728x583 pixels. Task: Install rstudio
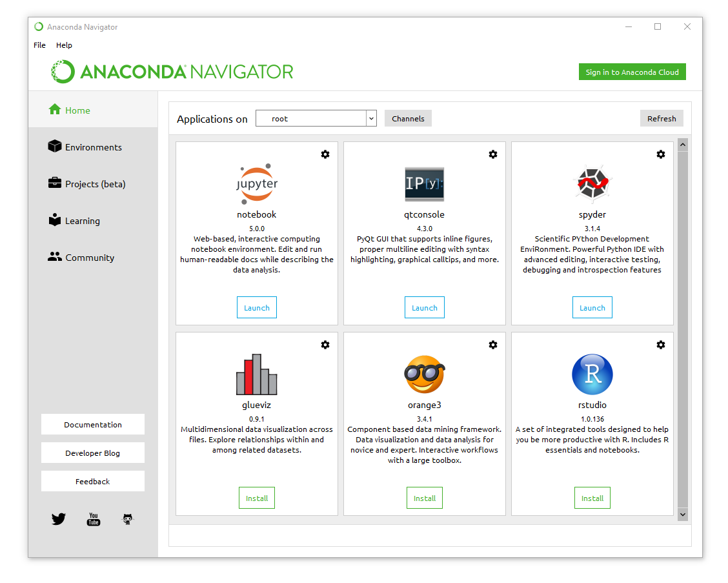(x=592, y=498)
